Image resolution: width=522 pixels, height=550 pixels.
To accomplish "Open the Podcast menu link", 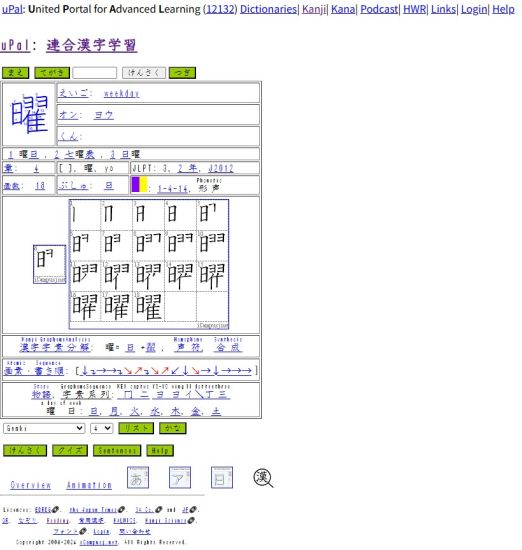I will click(x=379, y=9).
